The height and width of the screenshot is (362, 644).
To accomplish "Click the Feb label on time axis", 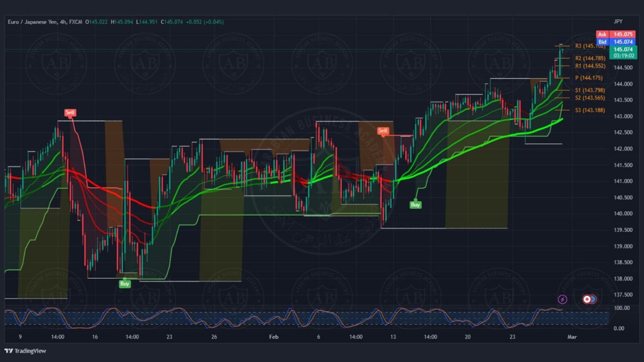I will [x=273, y=337].
